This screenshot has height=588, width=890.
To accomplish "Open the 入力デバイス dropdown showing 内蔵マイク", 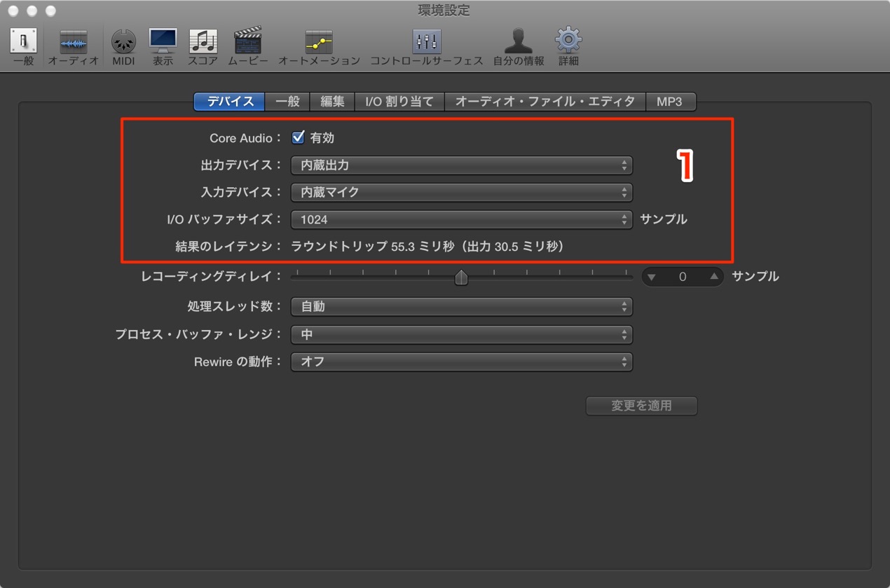I will coord(462,192).
